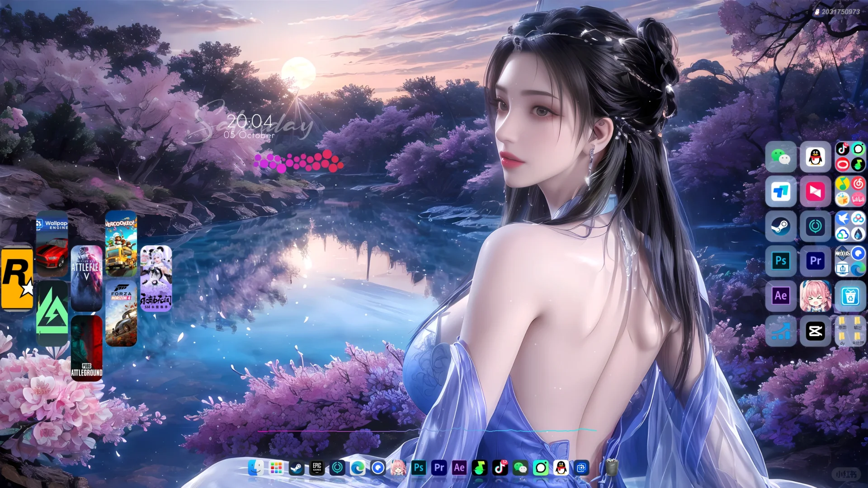The image size is (868, 488).
Task: Open the Rockstar Games launcher card
Action: [x=17, y=279]
